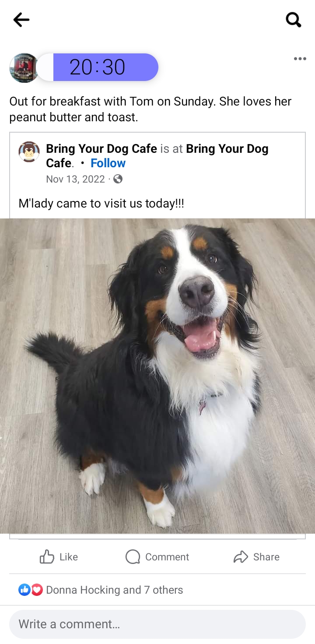Image resolution: width=315 pixels, height=644 pixels.
Task: Open Bring Your Dog Cafe page avatar
Action: (x=29, y=152)
